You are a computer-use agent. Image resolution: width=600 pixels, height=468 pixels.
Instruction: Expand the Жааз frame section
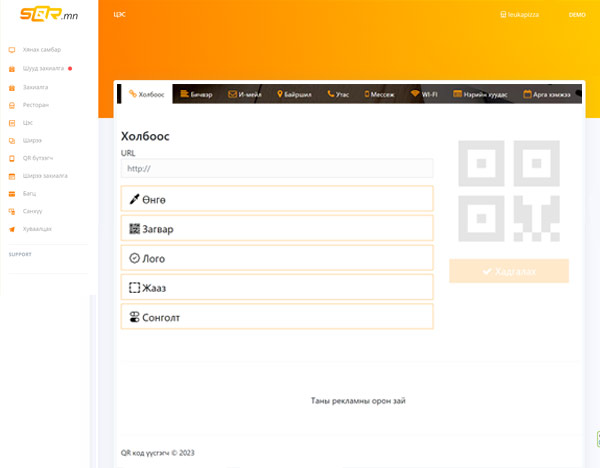click(x=276, y=287)
